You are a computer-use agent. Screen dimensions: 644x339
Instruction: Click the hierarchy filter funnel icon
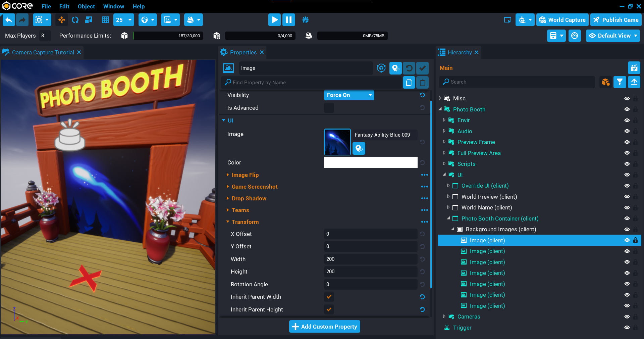point(620,82)
